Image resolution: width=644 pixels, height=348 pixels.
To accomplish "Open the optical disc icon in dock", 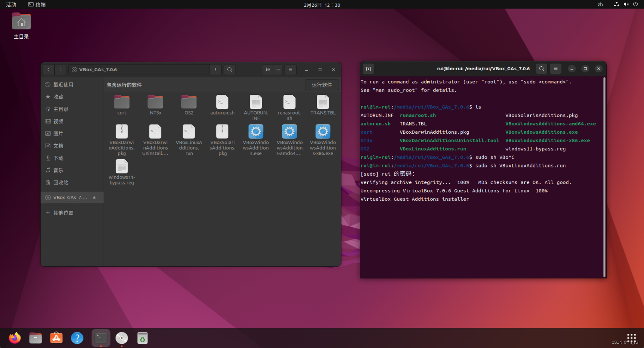I will (x=122, y=338).
